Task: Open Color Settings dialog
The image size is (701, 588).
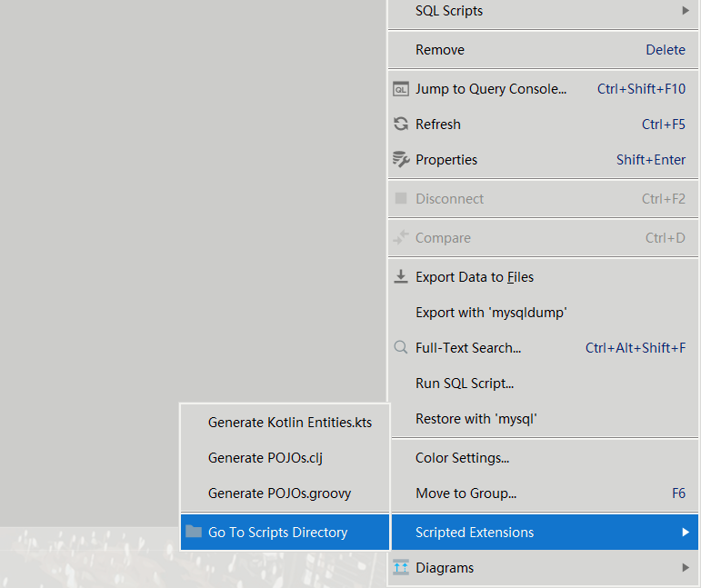Action: click(462, 458)
